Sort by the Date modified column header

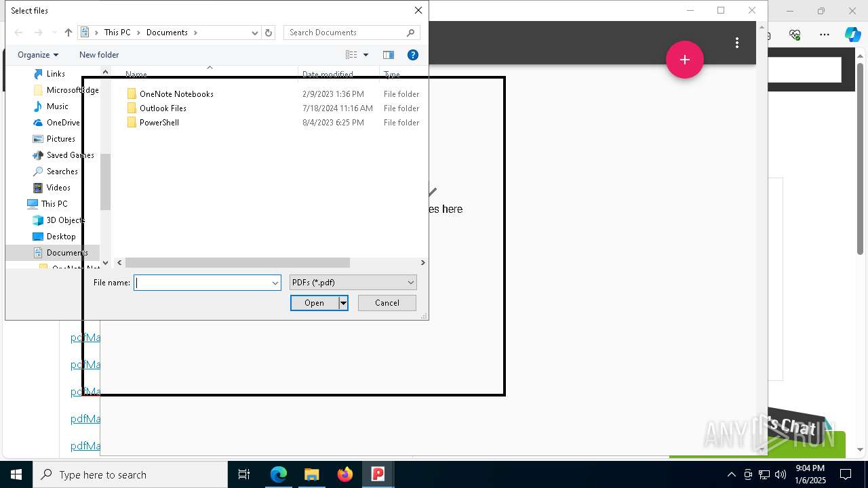pyautogui.click(x=328, y=73)
